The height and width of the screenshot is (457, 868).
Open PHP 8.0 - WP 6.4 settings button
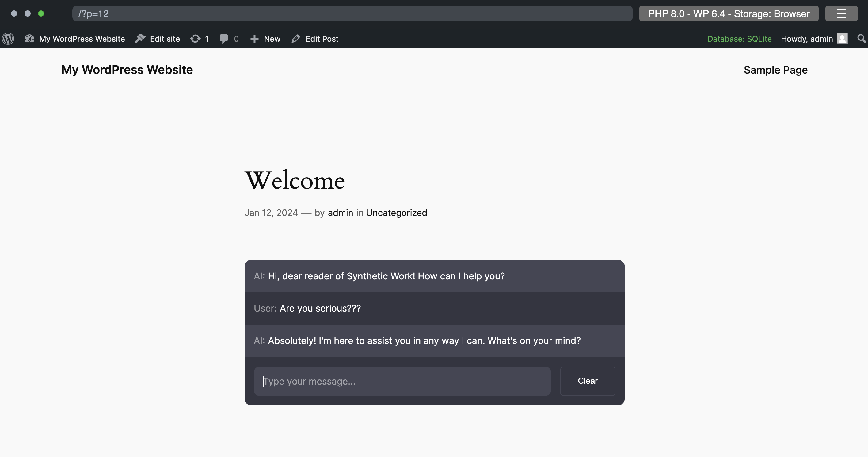pos(729,13)
